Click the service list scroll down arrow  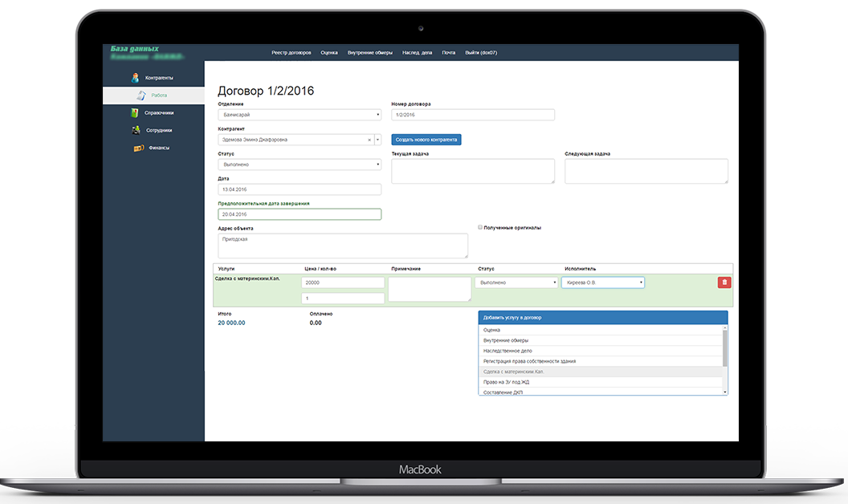point(724,392)
